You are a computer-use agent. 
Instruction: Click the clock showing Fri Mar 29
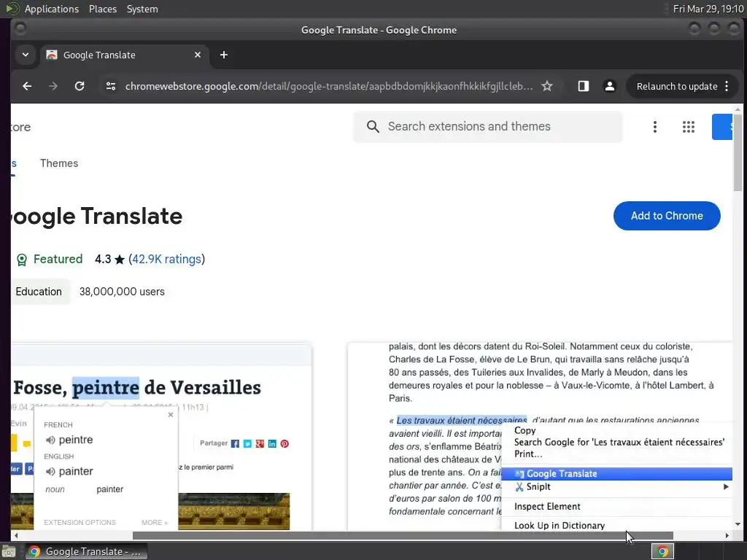(708, 9)
